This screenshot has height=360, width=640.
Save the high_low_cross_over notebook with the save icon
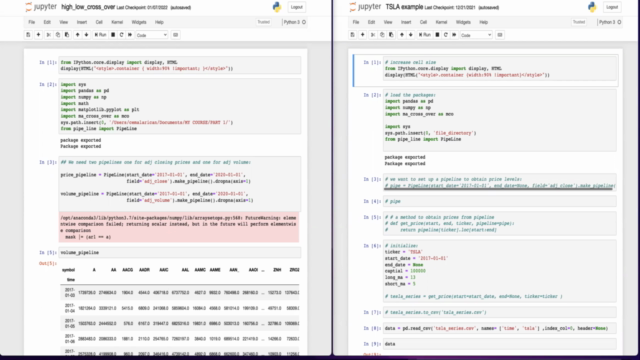coord(28,35)
